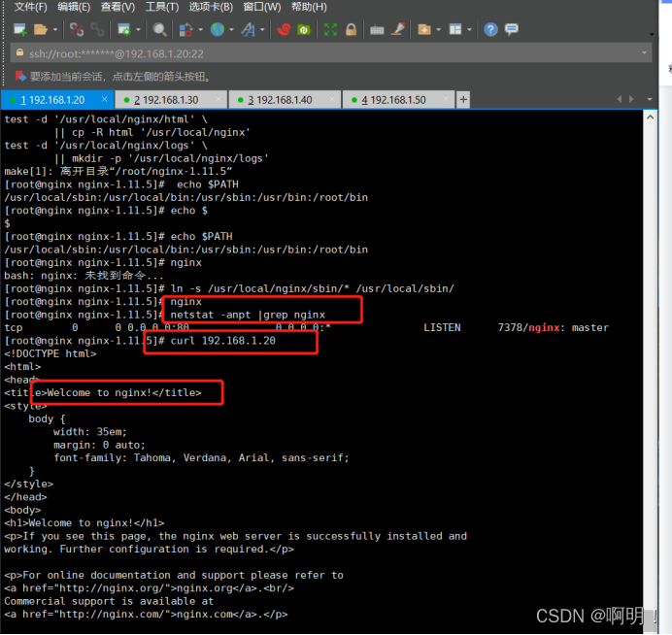
Task: Click the http://nginx.com/ href line
Action: (x=146, y=615)
